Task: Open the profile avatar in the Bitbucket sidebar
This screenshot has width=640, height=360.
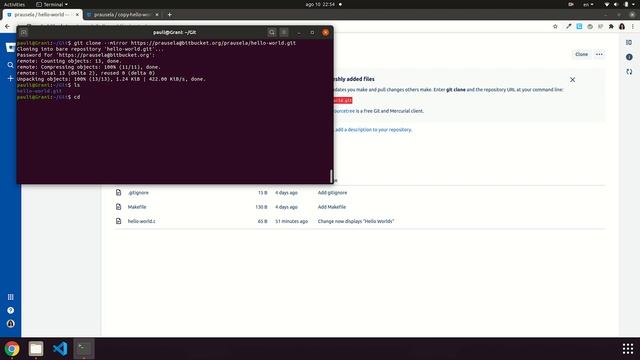Action: click(11, 324)
